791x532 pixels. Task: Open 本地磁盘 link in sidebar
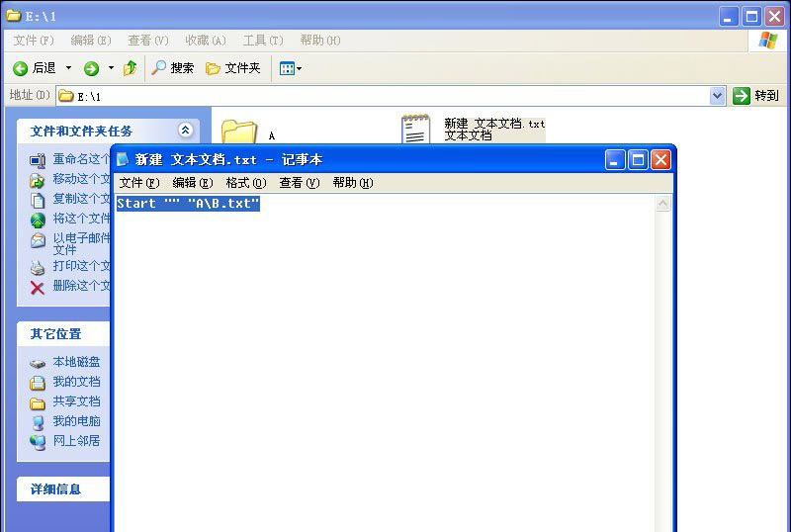coord(76,362)
